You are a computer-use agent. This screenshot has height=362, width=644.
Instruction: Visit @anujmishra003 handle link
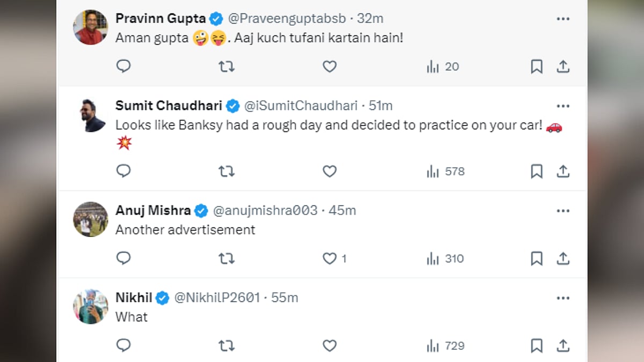(x=265, y=211)
